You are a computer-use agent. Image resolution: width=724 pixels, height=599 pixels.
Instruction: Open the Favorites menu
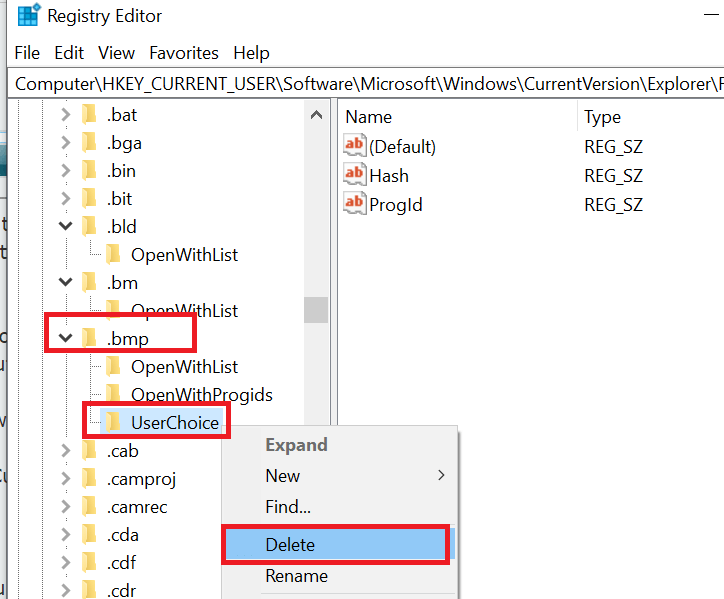184,53
